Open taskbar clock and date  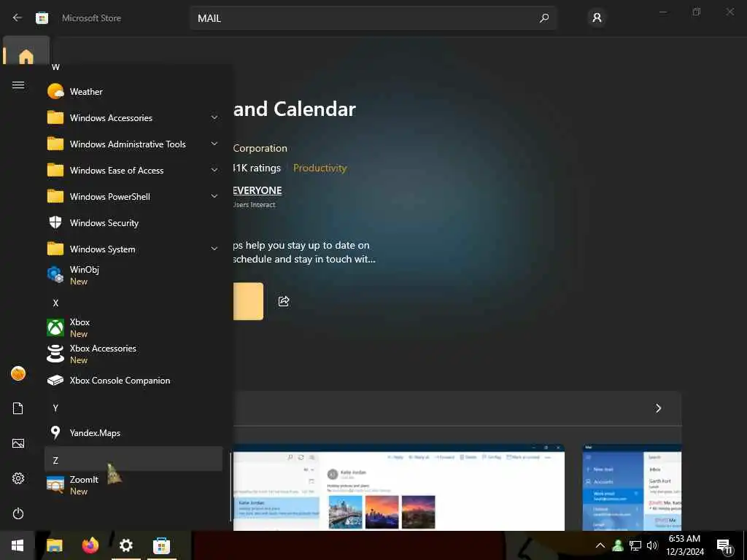click(684, 545)
